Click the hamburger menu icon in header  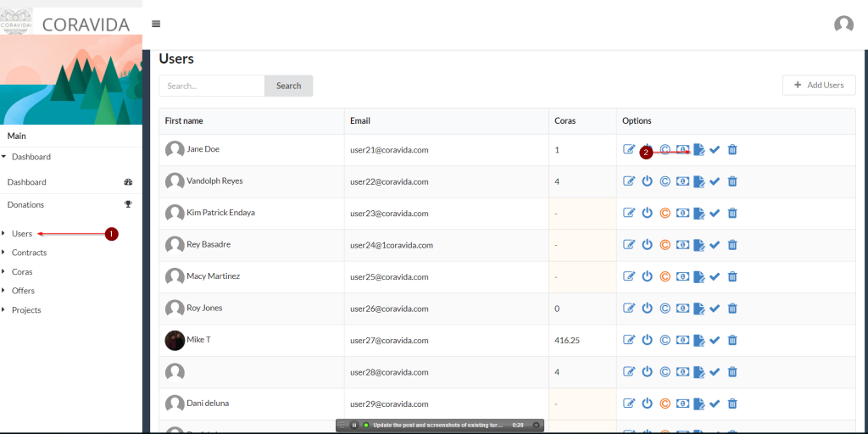click(156, 24)
